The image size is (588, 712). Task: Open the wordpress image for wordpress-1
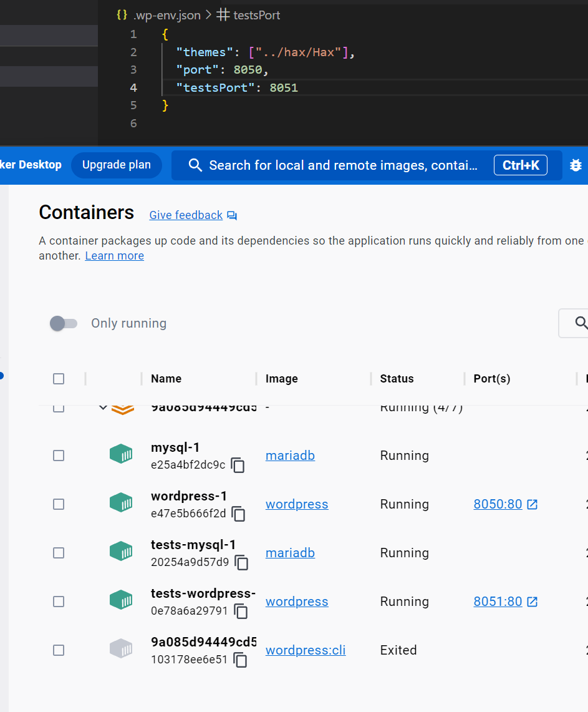[297, 504]
